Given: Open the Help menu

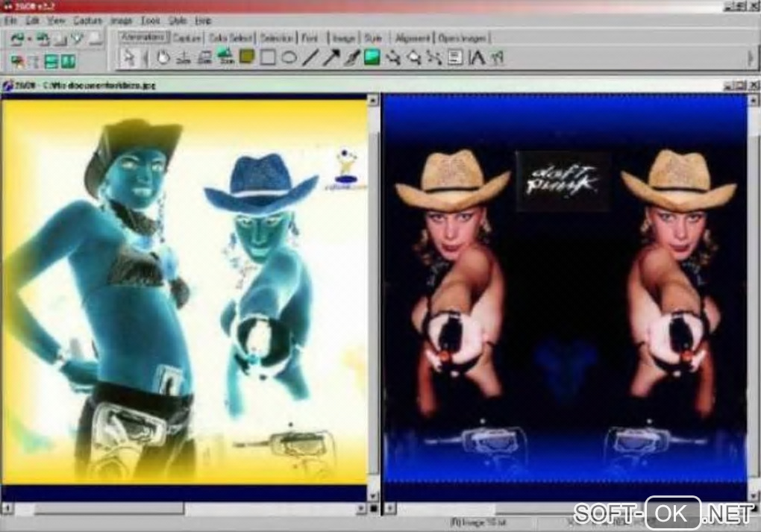Looking at the screenshot, I should (203, 21).
